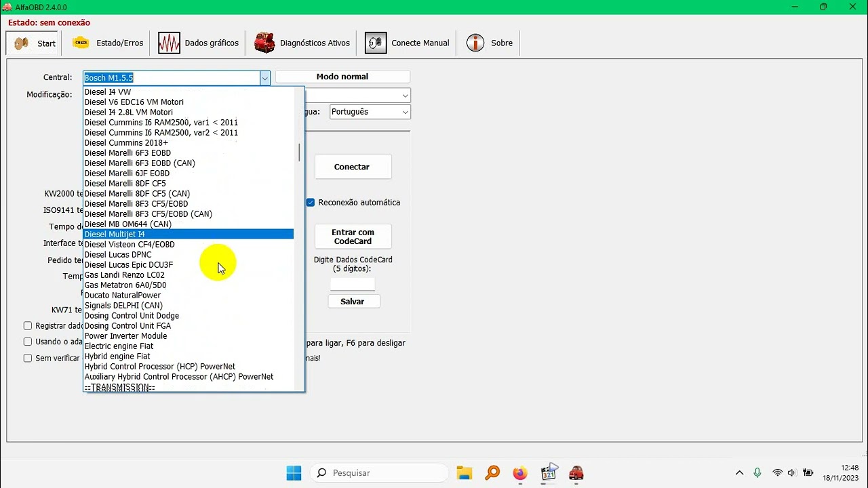Click the taskbar Pesquisar search box
Viewport: 868px width, 488px height.
point(379,472)
